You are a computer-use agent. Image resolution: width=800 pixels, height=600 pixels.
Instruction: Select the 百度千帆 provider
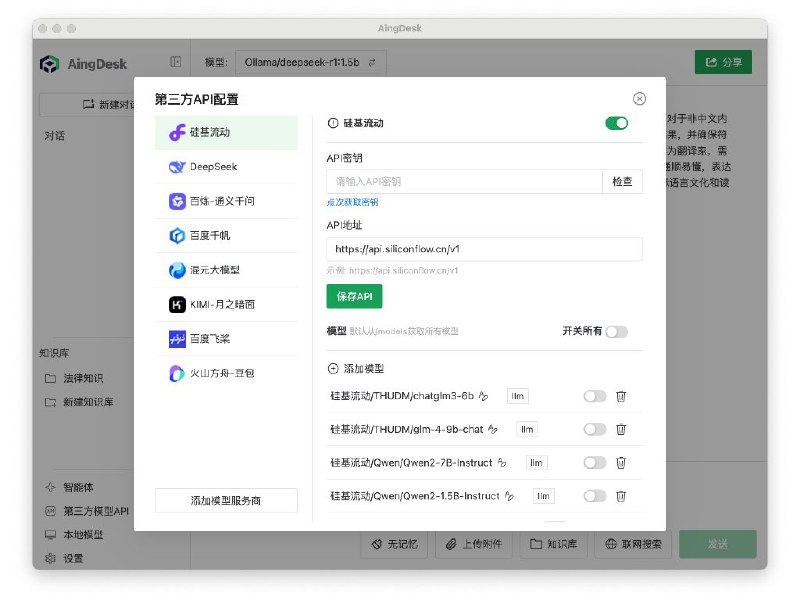tap(226, 236)
